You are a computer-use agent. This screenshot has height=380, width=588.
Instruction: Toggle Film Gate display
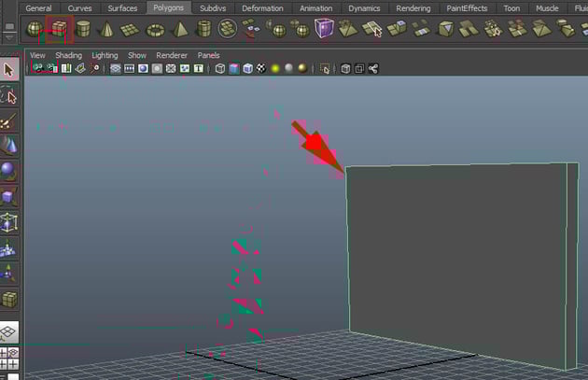point(130,69)
